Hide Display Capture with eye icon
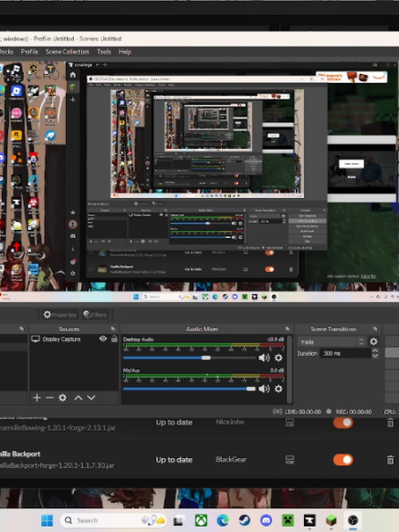 [103, 339]
